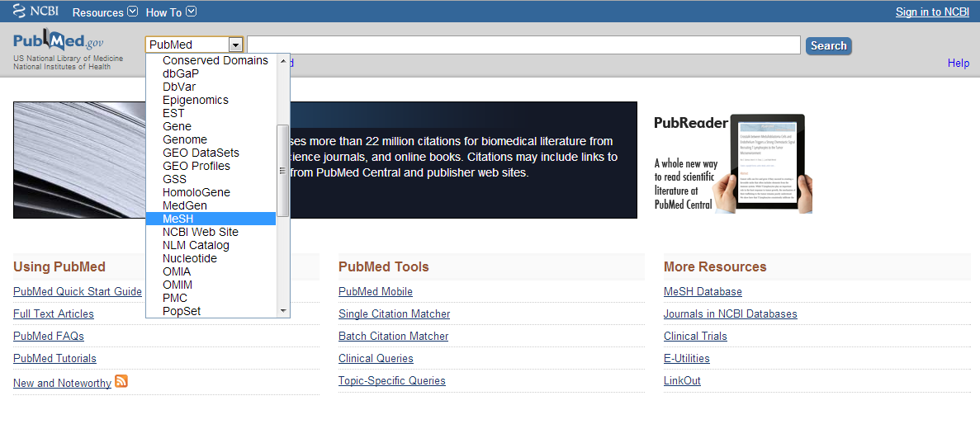This screenshot has height=443, width=980.
Task: Pick PopSet from the database list
Action: (182, 310)
